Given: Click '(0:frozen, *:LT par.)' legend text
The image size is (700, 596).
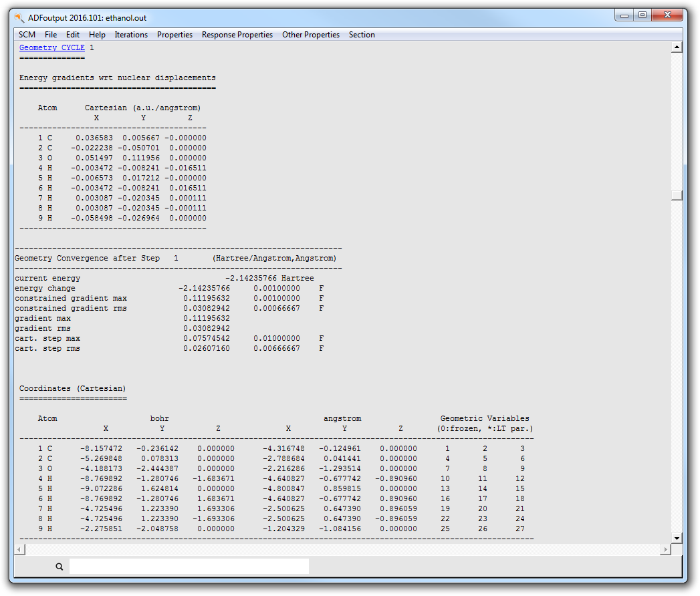Looking at the screenshot, I should coord(485,429).
